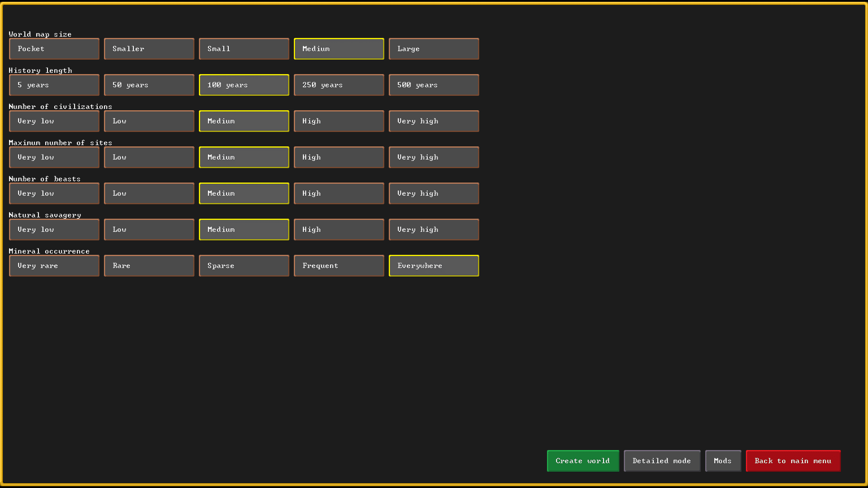Image resolution: width=868 pixels, height=488 pixels.
Task: Choose Low number of beasts
Action: (x=149, y=193)
